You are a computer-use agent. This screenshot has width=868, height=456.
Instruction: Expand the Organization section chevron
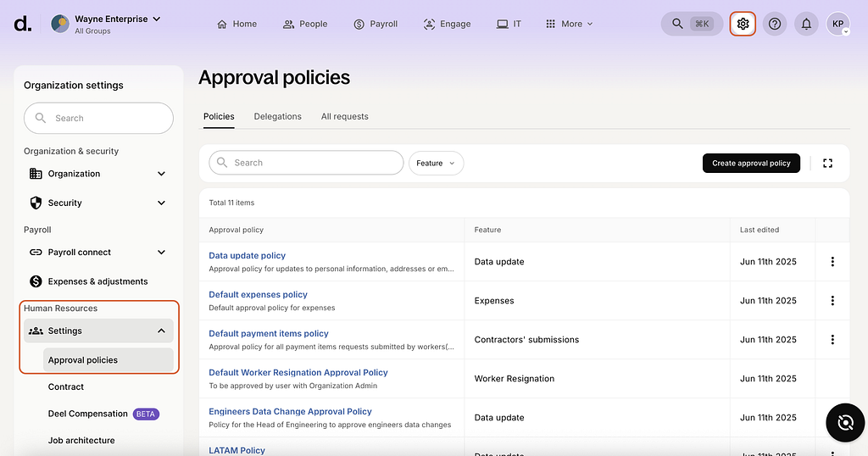(x=161, y=174)
